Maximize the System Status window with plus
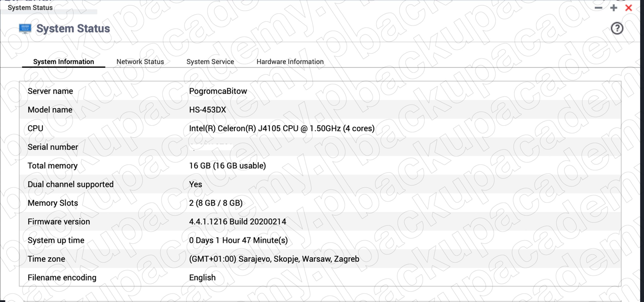644x302 pixels. pos(614,8)
